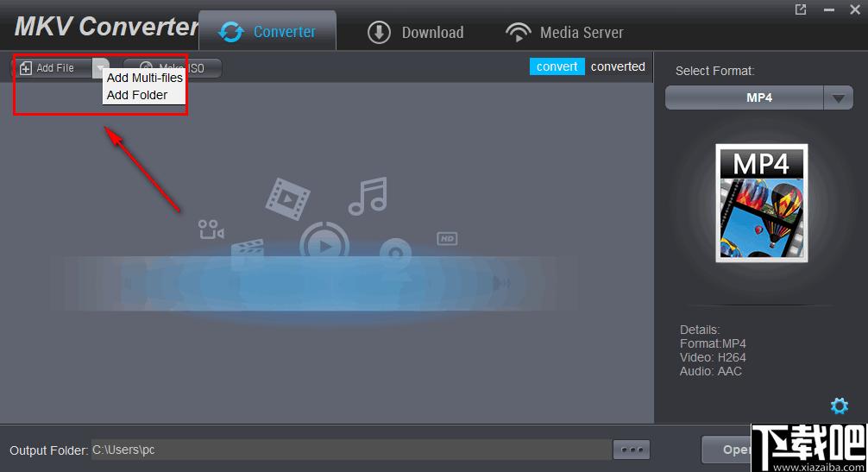
Task: Open the Download tab
Action: pos(415,32)
